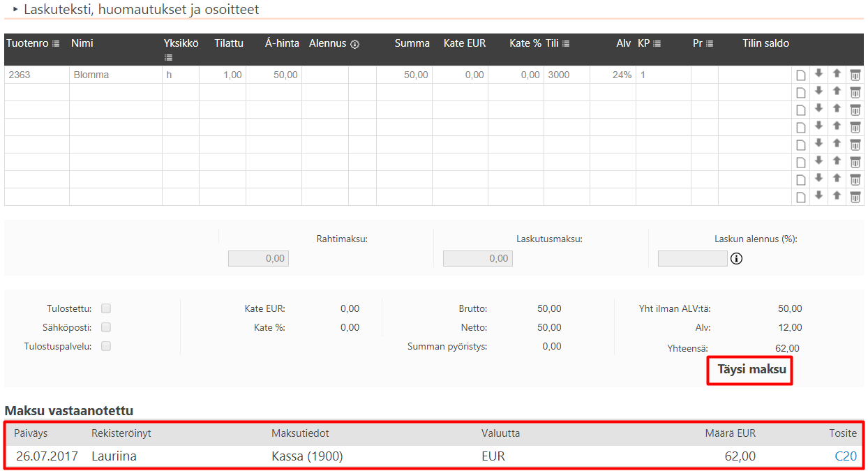Click the Alennus settings icon in header
868x471 pixels.
tap(354, 44)
